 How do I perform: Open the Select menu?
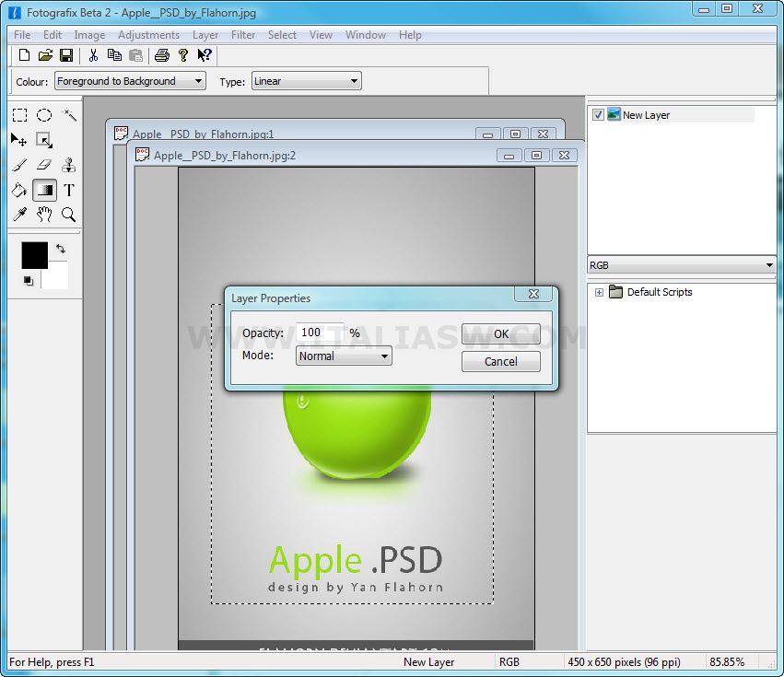click(x=282, y=35)
